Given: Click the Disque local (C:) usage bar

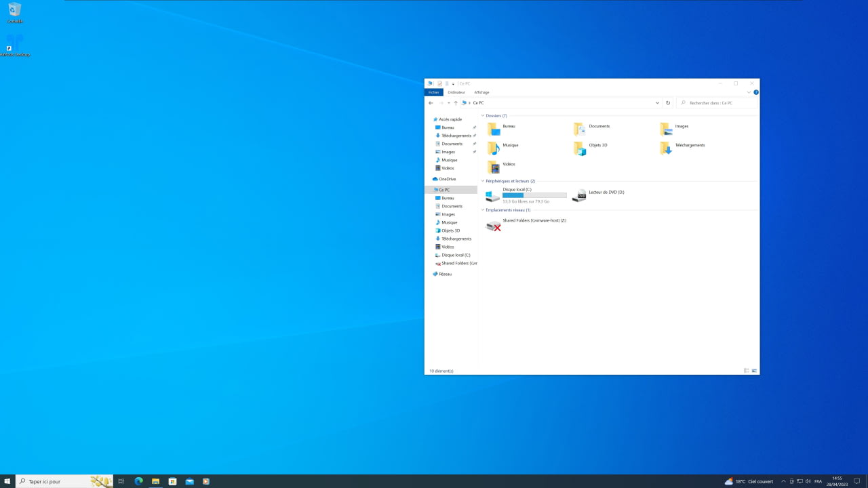Looking at the screenshot, I should (x=534, y=195).
